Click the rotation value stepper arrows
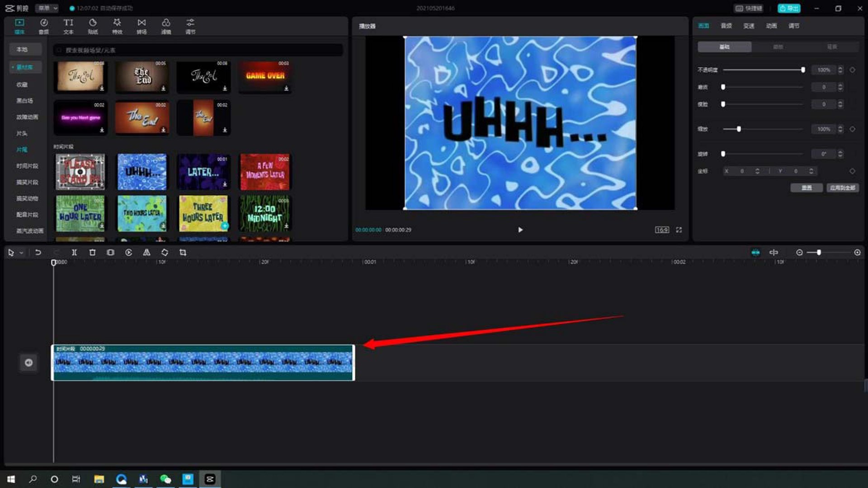Viewport: 868px width, 488px height. 840,154
